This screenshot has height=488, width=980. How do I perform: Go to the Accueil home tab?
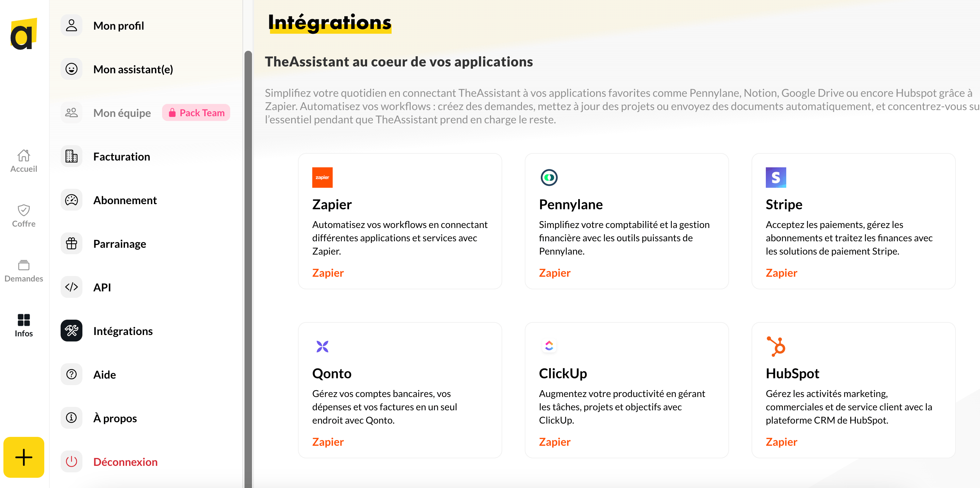pyautogui.click(x=23, y=161)
